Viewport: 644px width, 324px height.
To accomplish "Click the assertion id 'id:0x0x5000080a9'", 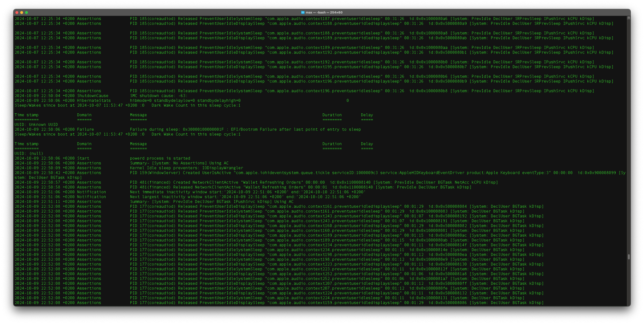I will coord(448,24).
